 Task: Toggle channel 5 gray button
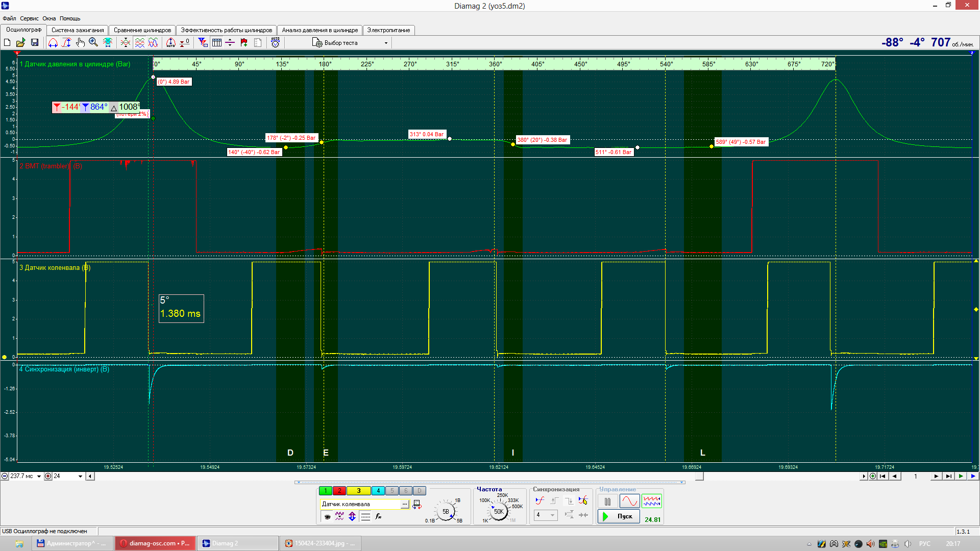[x=392, y=491]
